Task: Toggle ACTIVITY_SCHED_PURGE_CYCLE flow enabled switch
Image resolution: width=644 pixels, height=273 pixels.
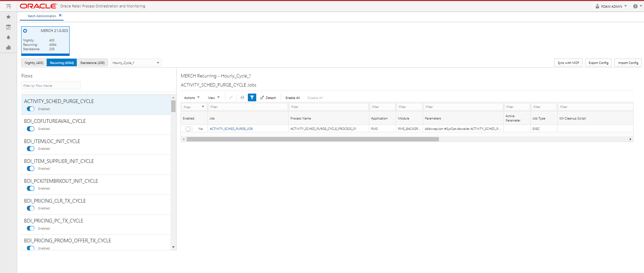Action: [31, 109]
